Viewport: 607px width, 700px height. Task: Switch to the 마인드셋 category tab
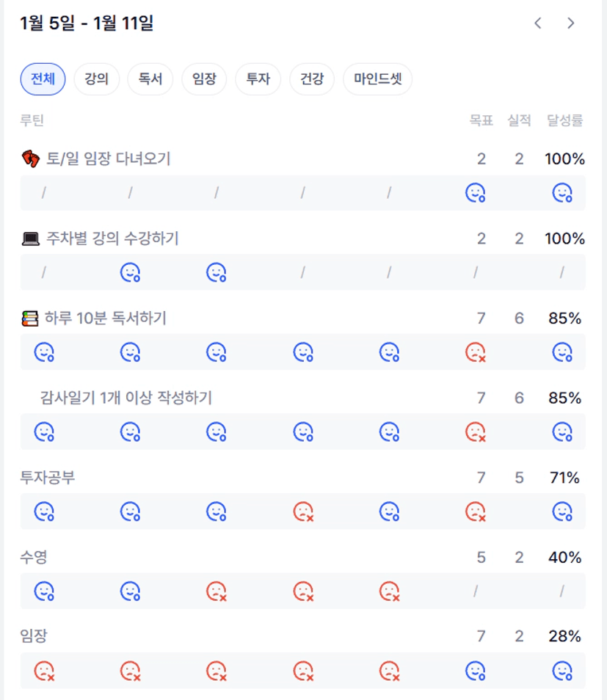(377, 79)
